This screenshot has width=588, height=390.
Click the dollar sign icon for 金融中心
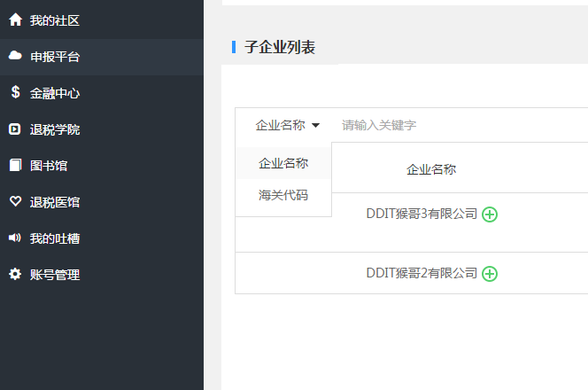(15, 92)
